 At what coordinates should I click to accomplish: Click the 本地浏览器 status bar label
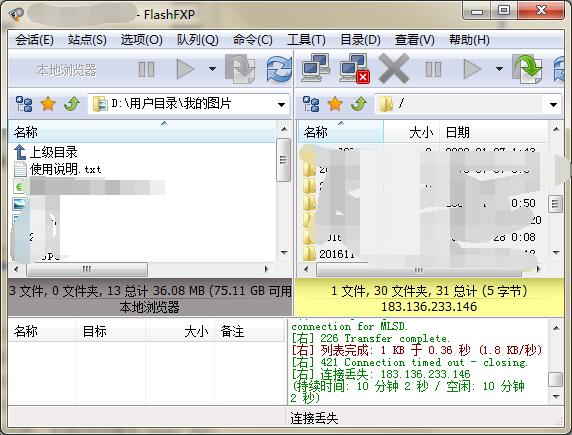click(150, 307)
